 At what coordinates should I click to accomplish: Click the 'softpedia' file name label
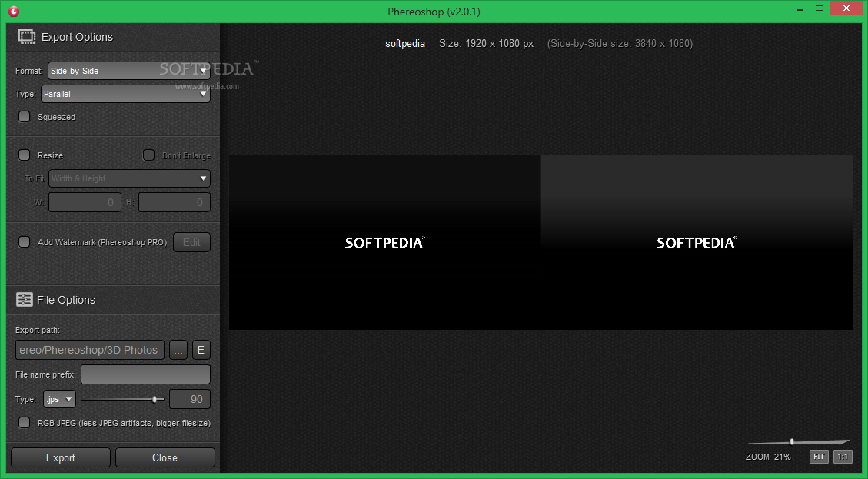[405, 43]
